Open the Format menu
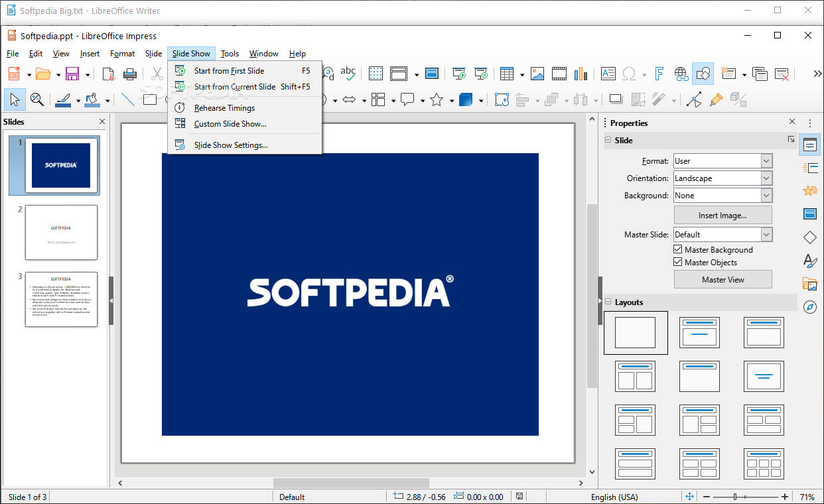This screenshot has width=824, height=504. click(x=122, y=54)
